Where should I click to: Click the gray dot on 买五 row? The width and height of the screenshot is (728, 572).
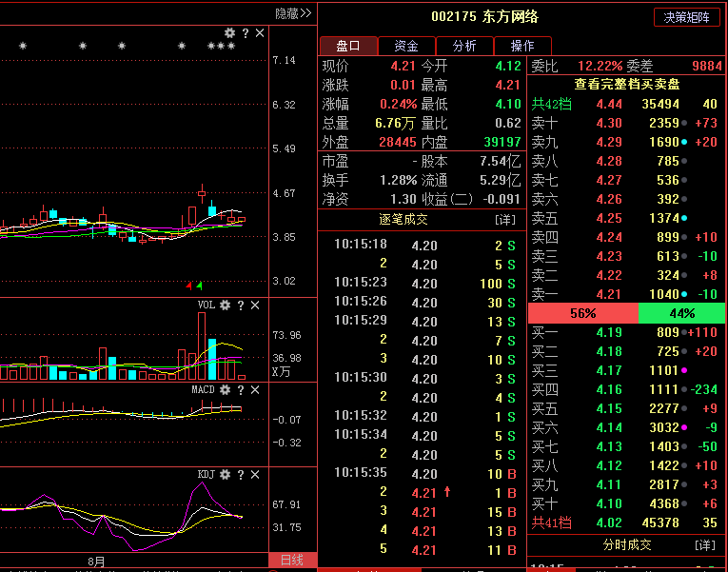point(684,408)
